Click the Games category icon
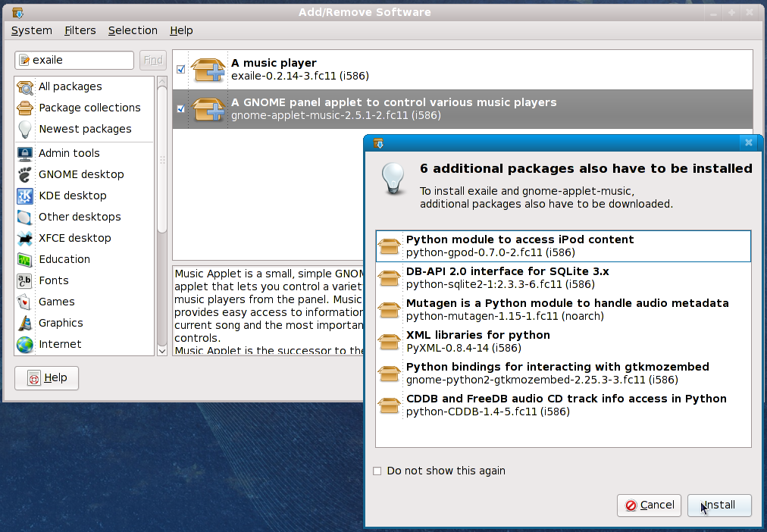 (25, 302)
